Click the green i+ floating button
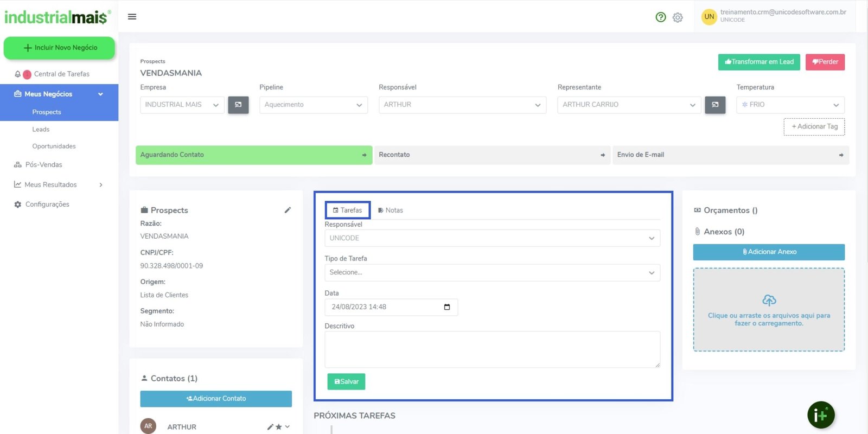 click(821, 416)
